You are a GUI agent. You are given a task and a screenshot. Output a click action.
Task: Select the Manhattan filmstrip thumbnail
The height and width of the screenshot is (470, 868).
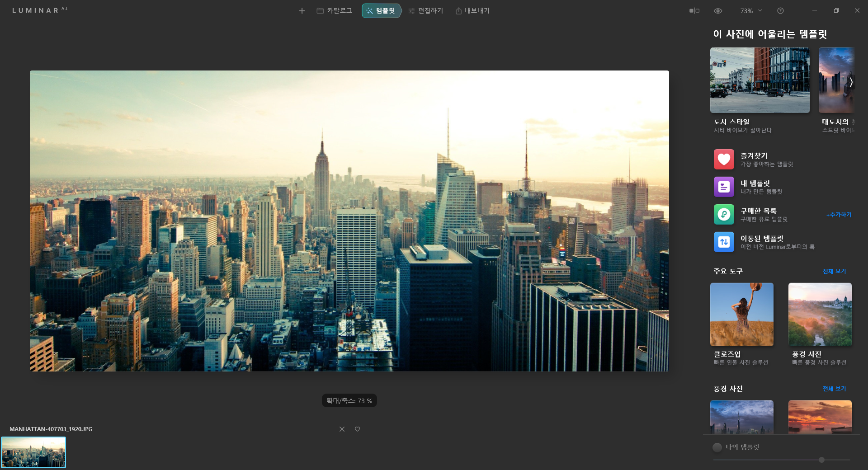[33, 452]
